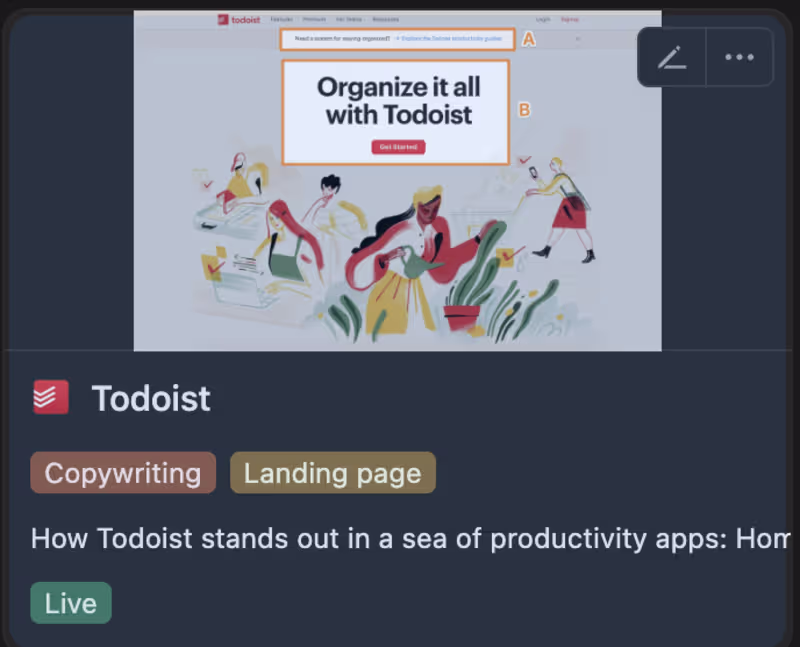Click the green Live status badge
The height and width of the screenshot is (647, 800).
click(71, 603)
